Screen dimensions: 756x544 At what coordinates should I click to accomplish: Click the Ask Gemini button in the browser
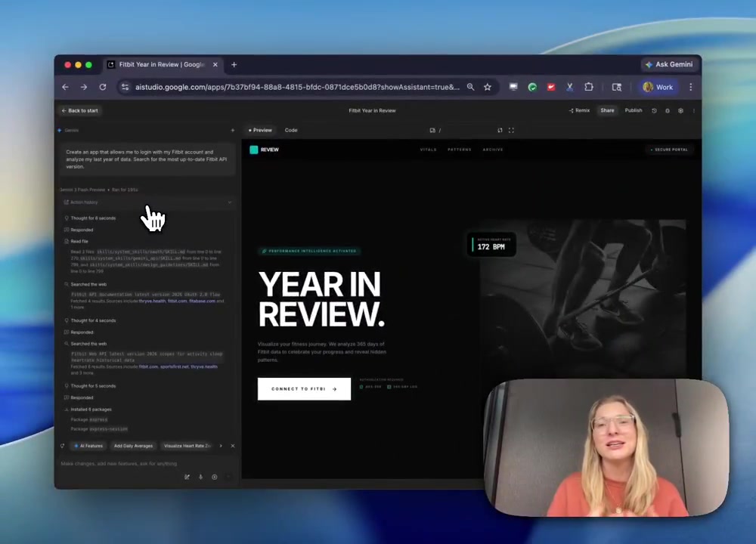click(669, 64)
